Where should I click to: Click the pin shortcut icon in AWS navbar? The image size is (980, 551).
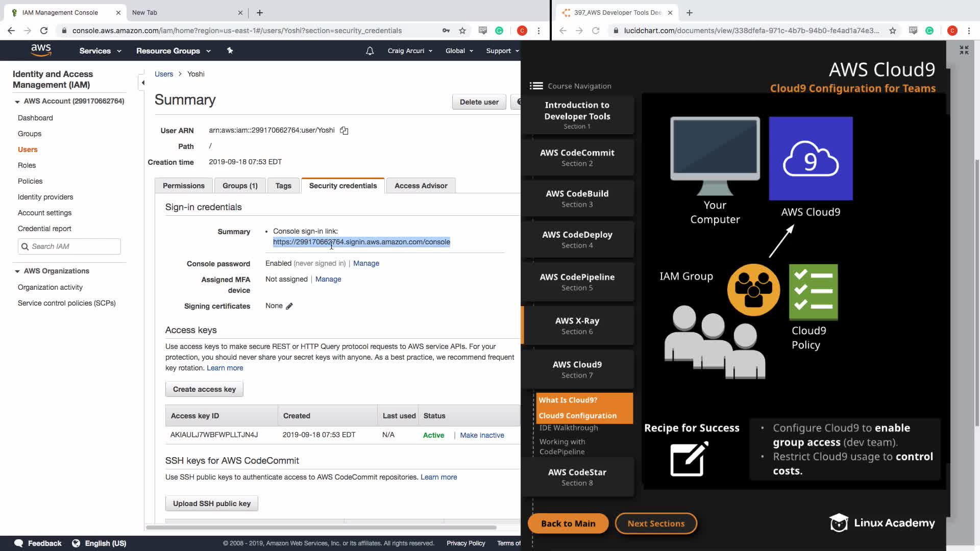(230, 51)
